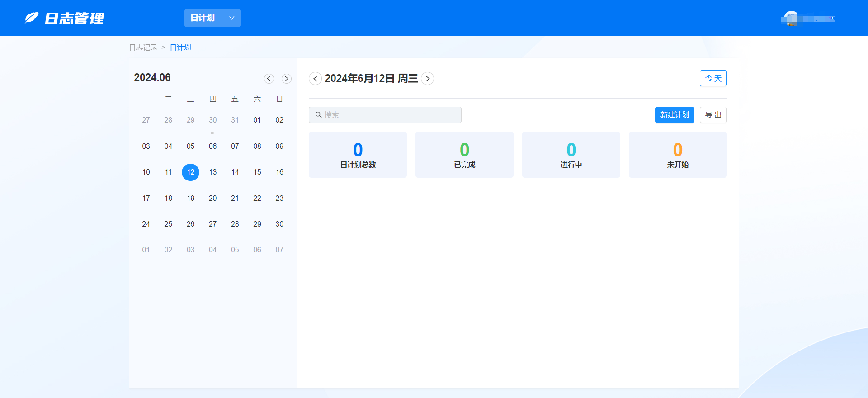
Task: Select calendar date 09
Action: coord(279,147)
